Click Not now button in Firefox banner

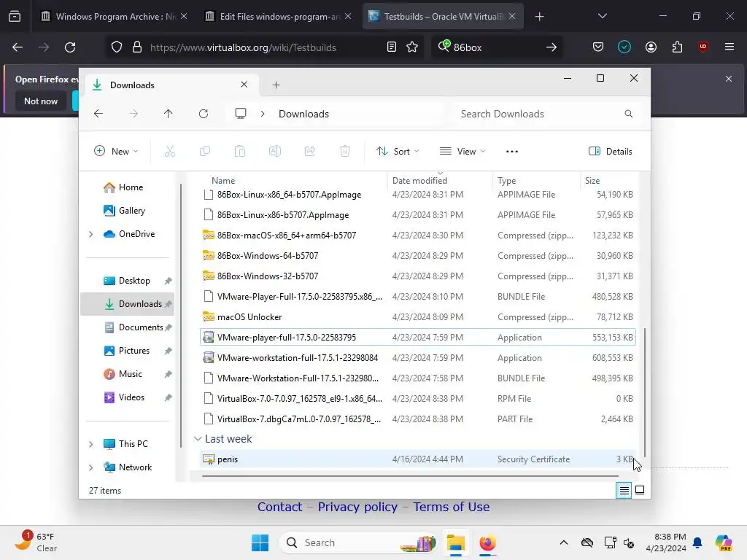[41, 101]
